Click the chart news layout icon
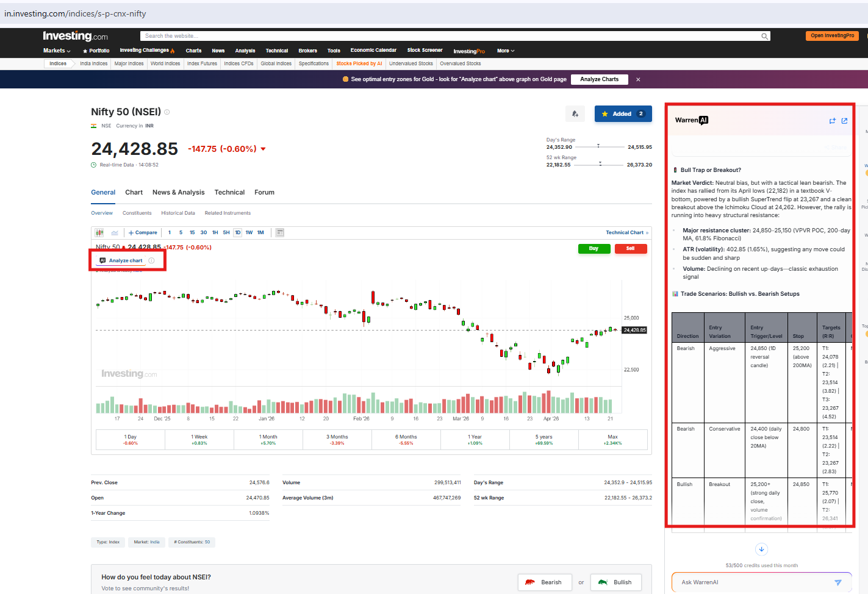This screenshot has height=594, width=868. [280, 232]
